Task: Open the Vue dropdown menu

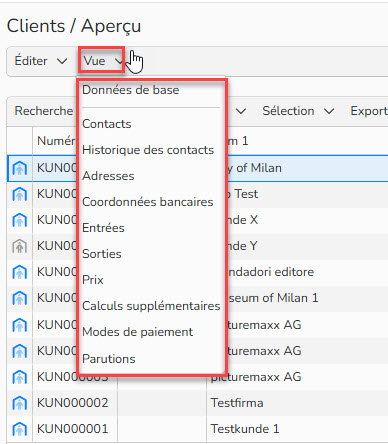Action: [102, 61]
